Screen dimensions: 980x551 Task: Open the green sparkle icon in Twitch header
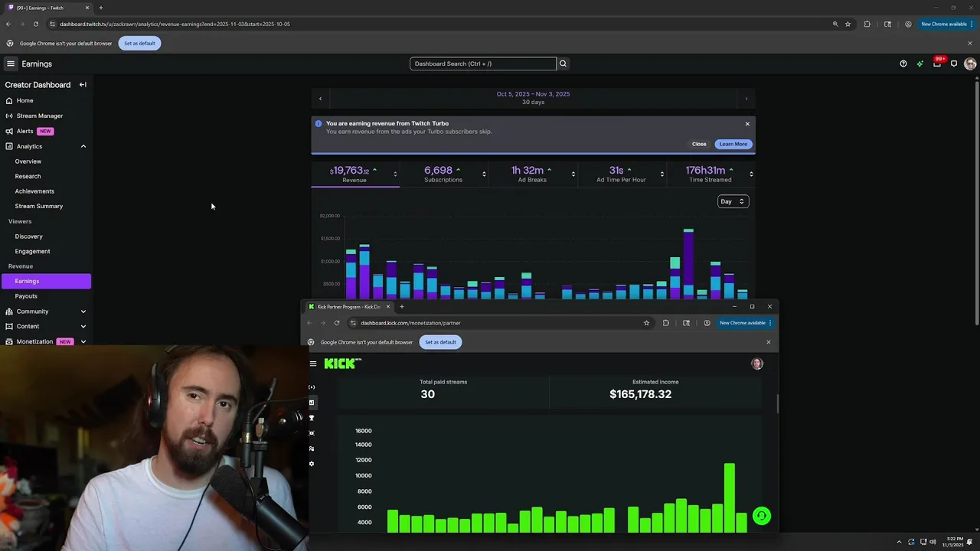pyautogui.click(x=920, y=64)
